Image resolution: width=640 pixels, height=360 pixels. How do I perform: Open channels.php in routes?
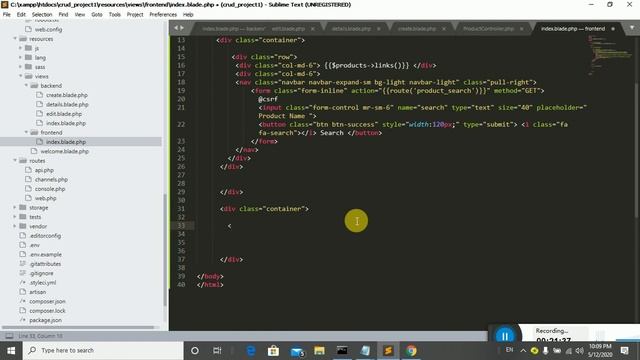51,180
